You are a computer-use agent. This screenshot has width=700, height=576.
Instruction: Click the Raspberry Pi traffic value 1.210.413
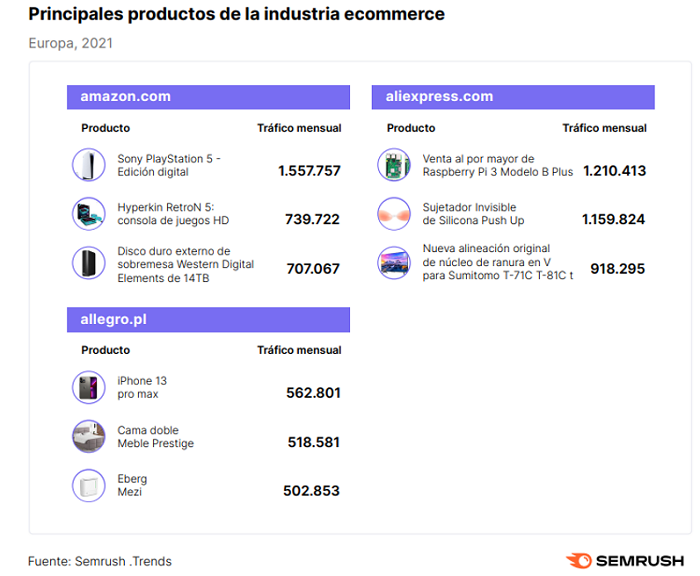(614, 171)
